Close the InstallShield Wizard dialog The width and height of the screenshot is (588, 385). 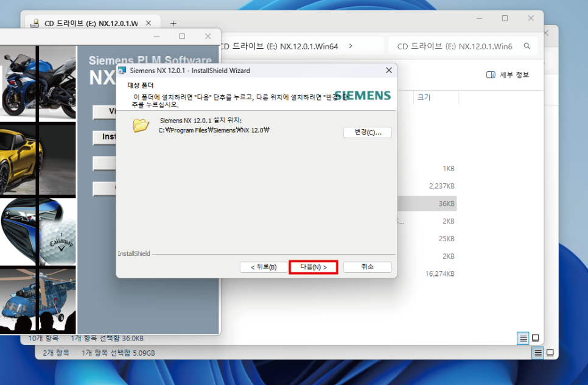[x=389, y=71]
